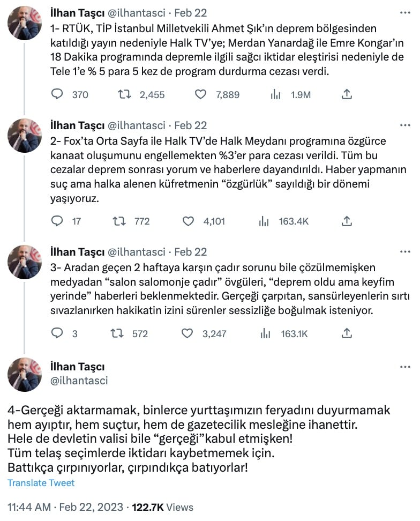View the 163.1K views analytics icon
The height and width of the screenshot is (521, 420).
tap(265, 333)
